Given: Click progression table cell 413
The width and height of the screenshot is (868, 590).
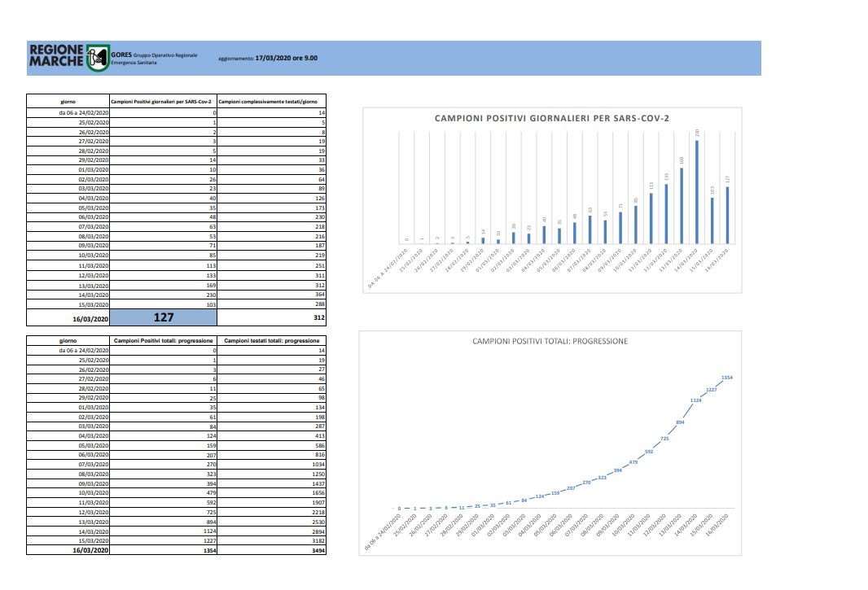Looking at the screenshot, I should coord(271,436).
